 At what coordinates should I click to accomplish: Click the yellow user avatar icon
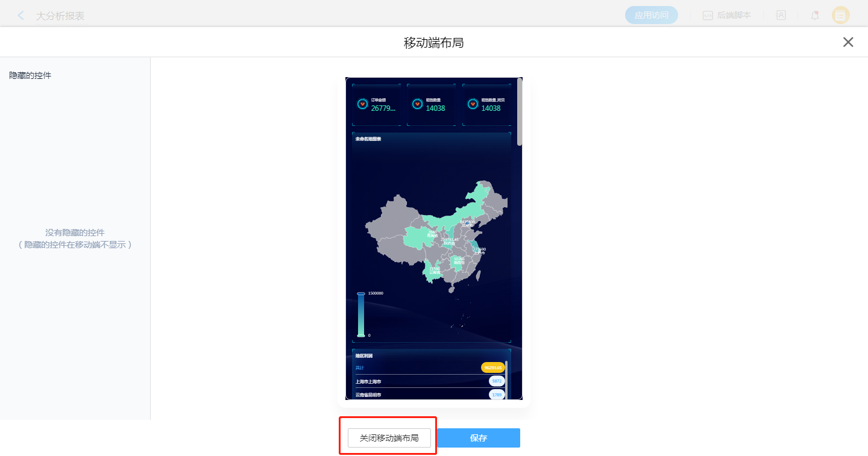(840, 16)
